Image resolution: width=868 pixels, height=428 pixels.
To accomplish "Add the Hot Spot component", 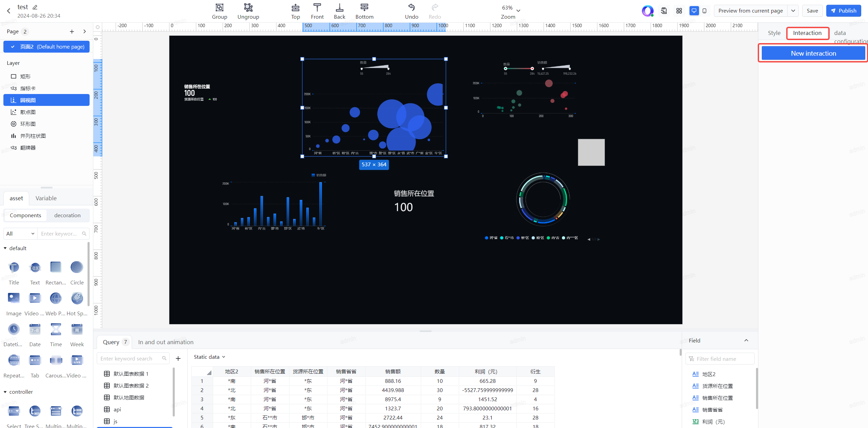I will coord(77,303).
